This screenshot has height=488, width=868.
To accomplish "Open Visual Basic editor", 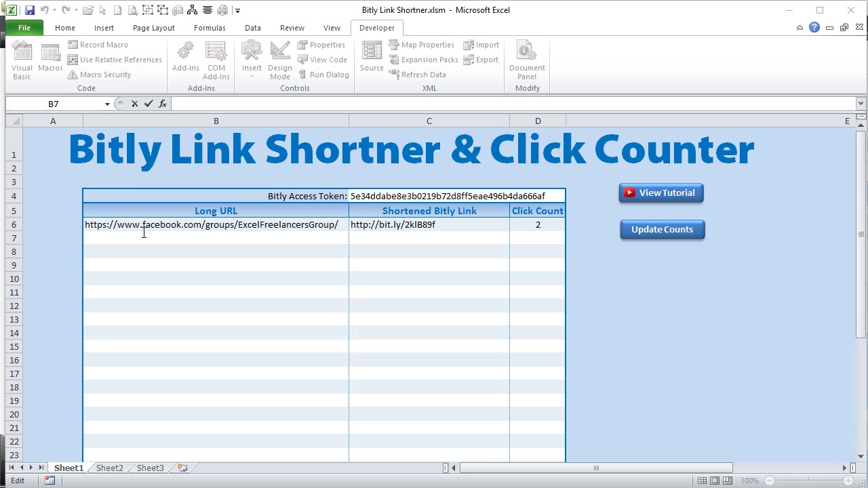I will (x=22, y=61).
